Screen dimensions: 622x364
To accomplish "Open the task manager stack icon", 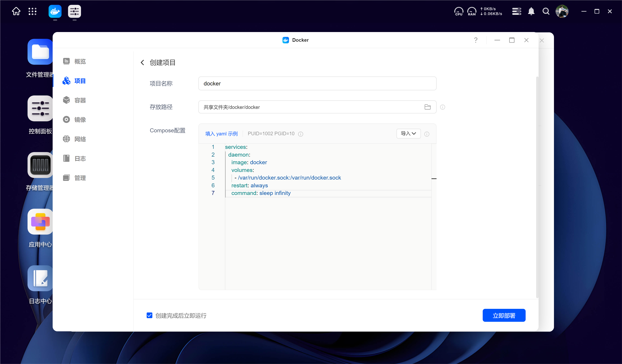I will tap(517, 11).
